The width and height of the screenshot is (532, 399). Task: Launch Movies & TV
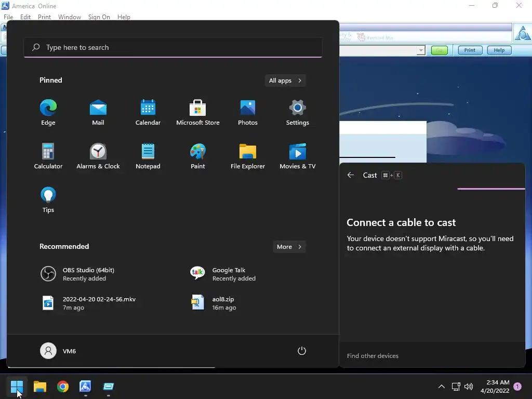298,156
